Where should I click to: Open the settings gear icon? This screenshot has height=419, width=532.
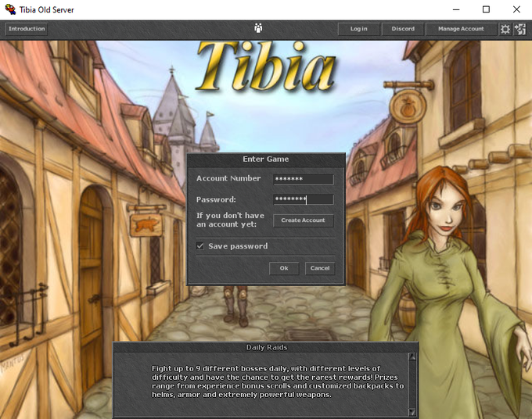[x=505, y=29]
